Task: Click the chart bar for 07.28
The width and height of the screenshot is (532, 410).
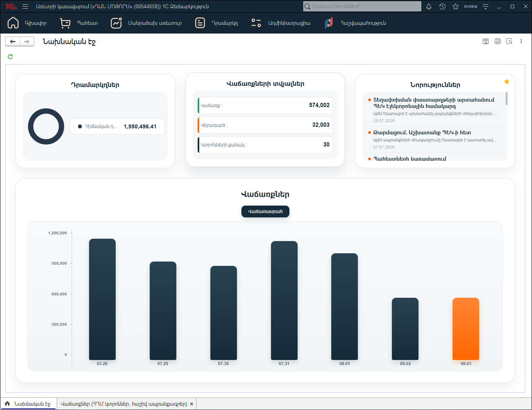Action: point(102,299)
